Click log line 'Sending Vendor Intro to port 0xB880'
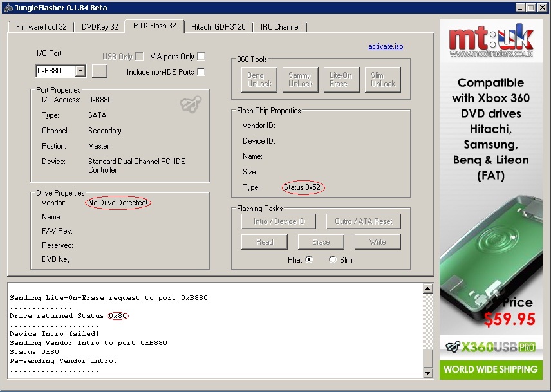The height and width of the screenshot is (392, 551). coord(88,343)
